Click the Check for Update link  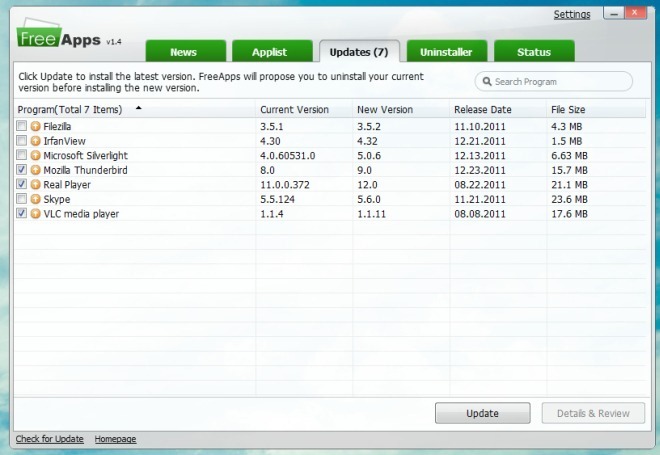point(50,439)
